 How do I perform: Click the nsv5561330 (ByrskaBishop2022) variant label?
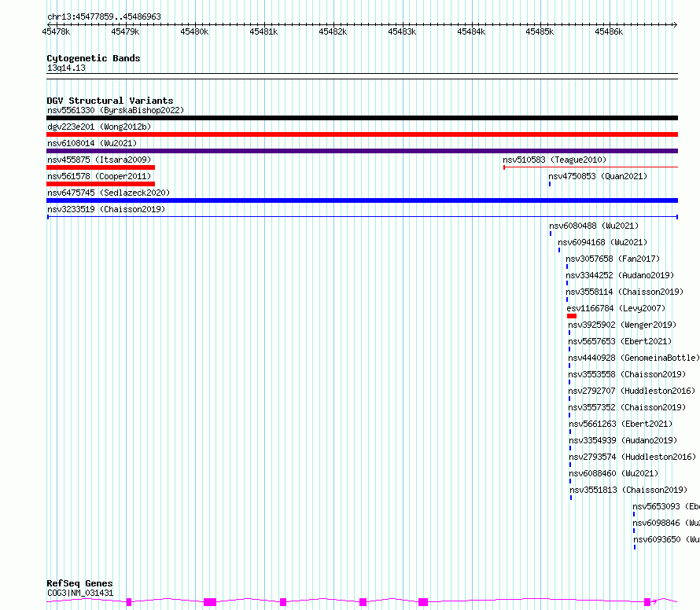116,110
